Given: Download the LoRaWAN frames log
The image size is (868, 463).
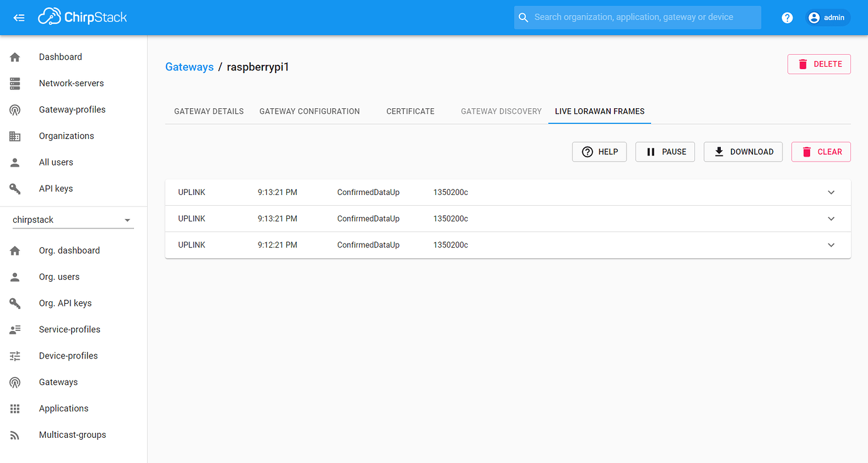Looking at the screenshot, I should click(743, 152).
